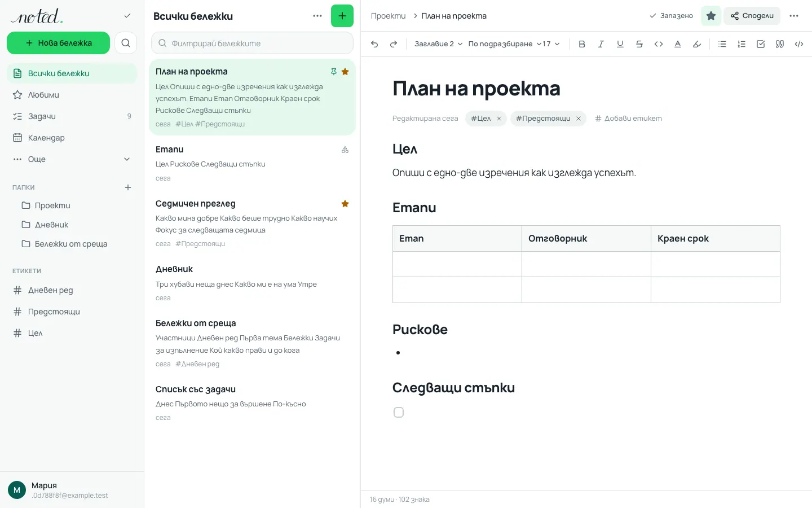
Task: Open the workspace chevron beside the noted logo
Action: [x=127, y=16]
